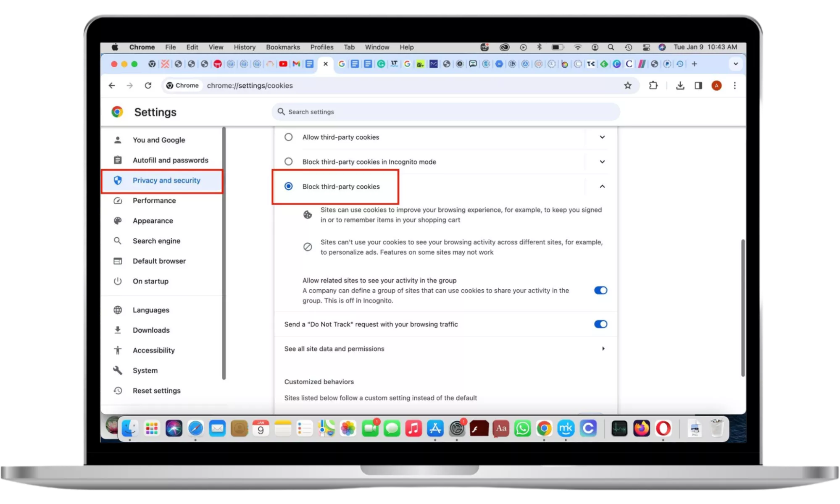Screen dimensions: 840x504
Task: Open Firefox from the dock
Action: click(x=641, y=428)
